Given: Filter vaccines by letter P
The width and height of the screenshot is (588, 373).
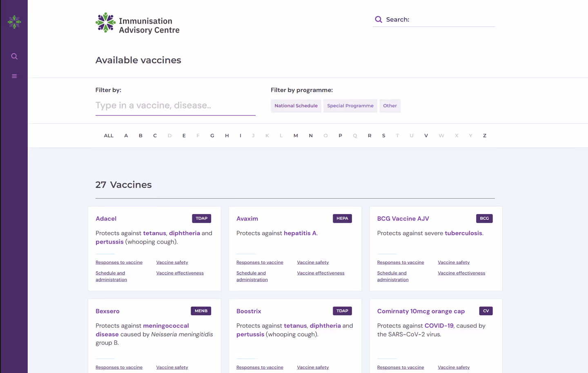Looking at the screenshot, I should tap(340, 136).
